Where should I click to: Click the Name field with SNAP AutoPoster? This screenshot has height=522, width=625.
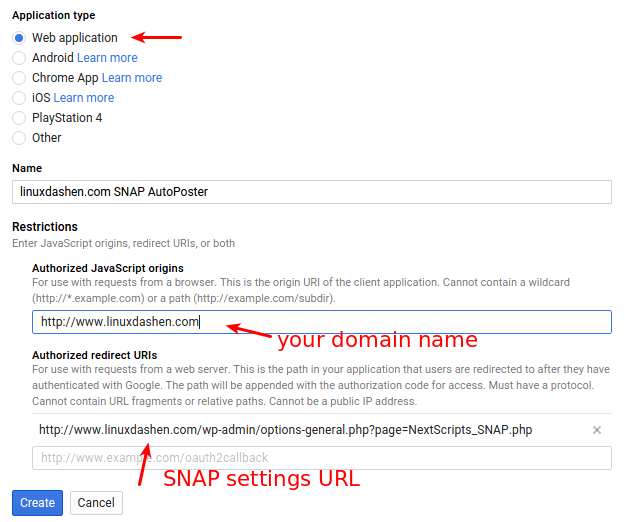pos(311,192)
